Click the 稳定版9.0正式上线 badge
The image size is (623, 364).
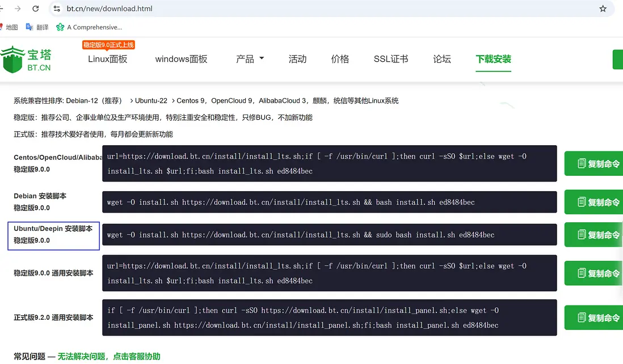108,45
